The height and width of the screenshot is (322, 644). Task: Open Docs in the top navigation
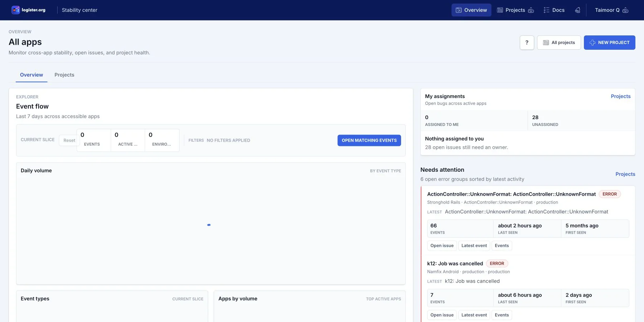(x=554, y=10)
